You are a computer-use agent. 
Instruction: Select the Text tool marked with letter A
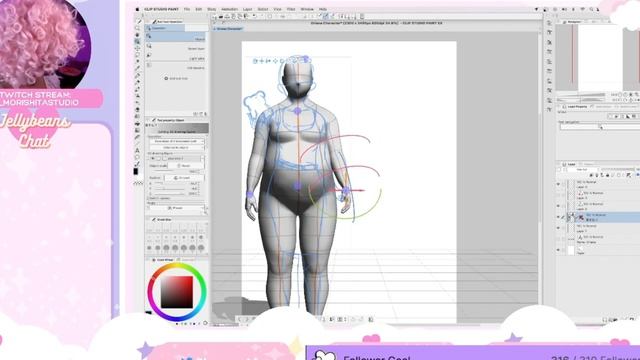pyautogui.click(x=138, y=150)
